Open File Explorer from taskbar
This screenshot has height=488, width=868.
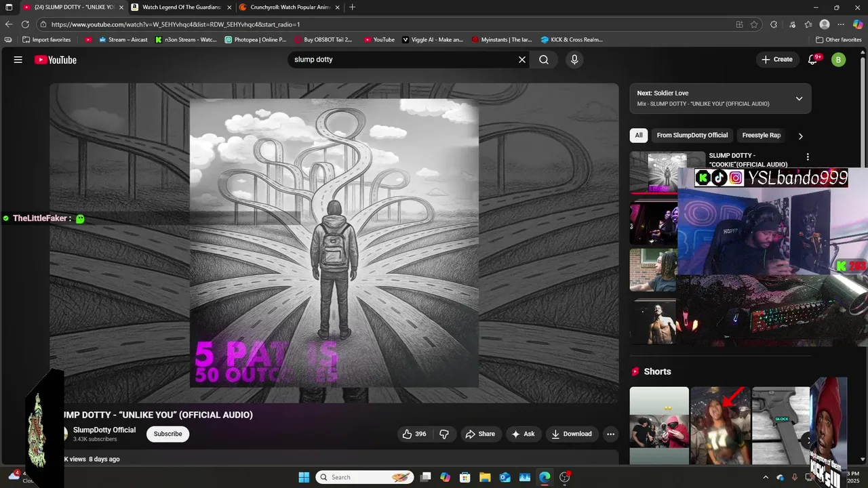484,477
